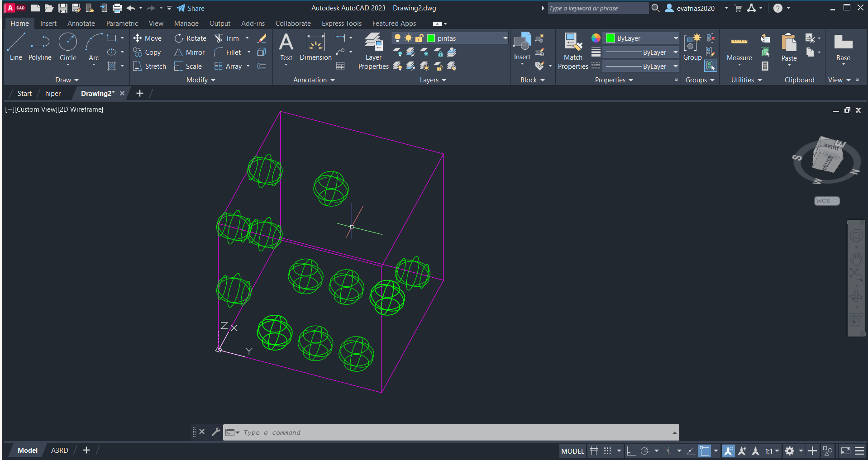Activate the Trim tool
This screenshot has width=868, height=460.
point(227,38)
